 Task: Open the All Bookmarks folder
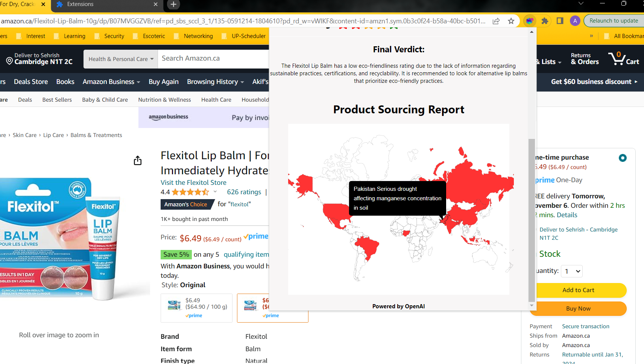[624, 36]
